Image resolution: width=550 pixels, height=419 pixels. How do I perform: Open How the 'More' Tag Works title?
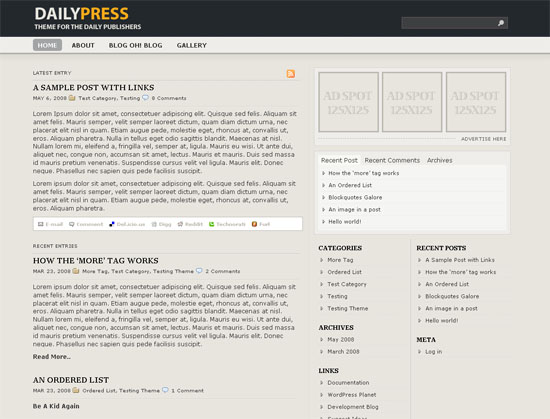[95, 261]
